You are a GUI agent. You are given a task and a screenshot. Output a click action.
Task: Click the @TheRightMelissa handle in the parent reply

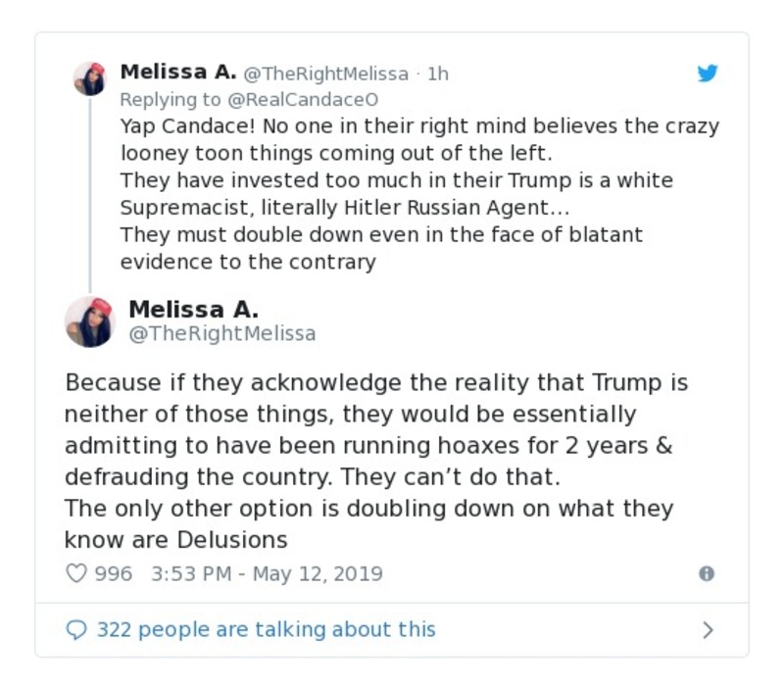pyautogui.click(x=325, y=74)
